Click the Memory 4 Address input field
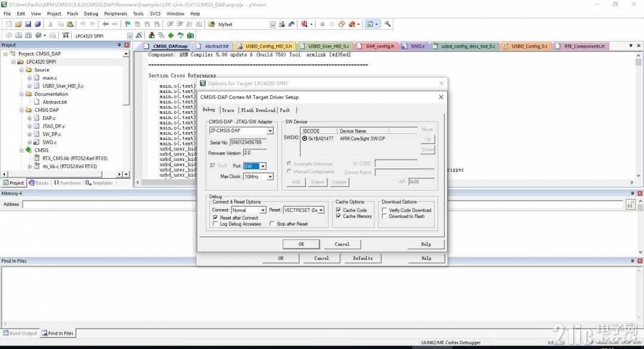 coord(323,204)
